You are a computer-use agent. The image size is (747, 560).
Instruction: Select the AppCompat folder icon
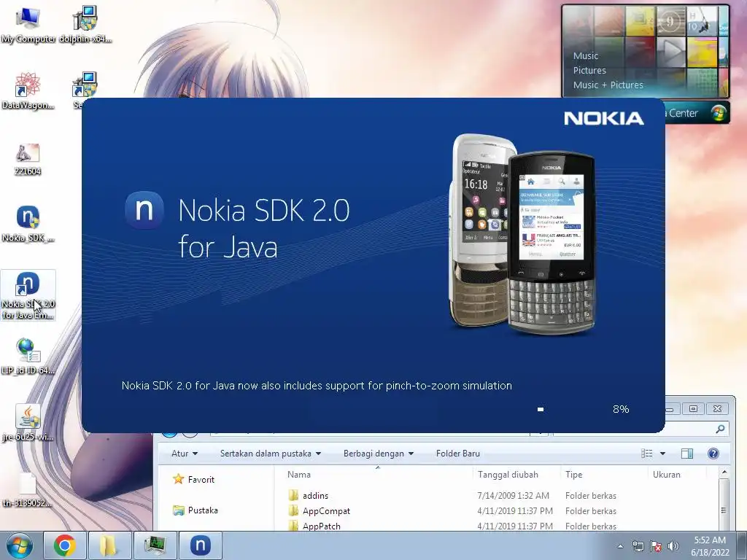click(x=293, y=510)
